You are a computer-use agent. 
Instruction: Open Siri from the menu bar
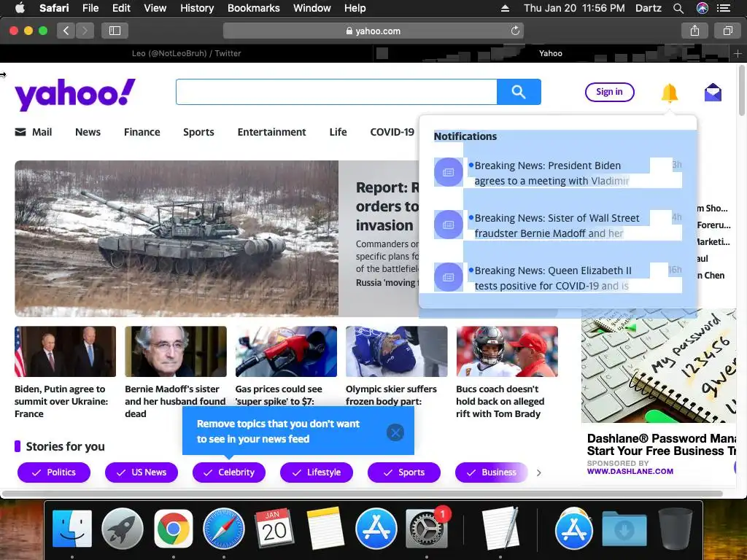703,8
